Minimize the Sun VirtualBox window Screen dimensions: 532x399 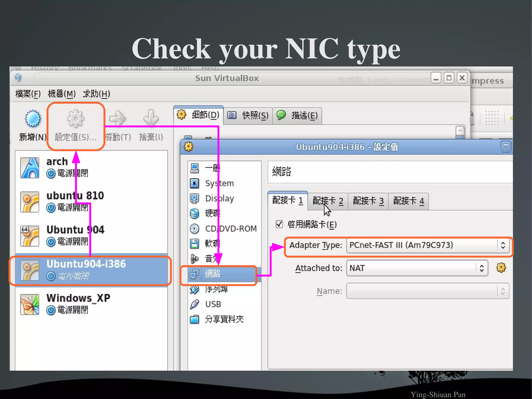coord(436,78)
